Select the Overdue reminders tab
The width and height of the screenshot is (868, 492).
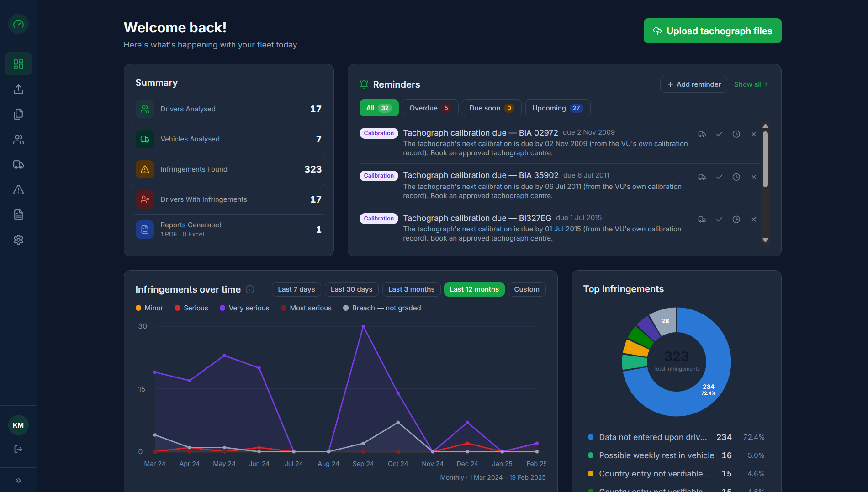(x=430, y=108)
